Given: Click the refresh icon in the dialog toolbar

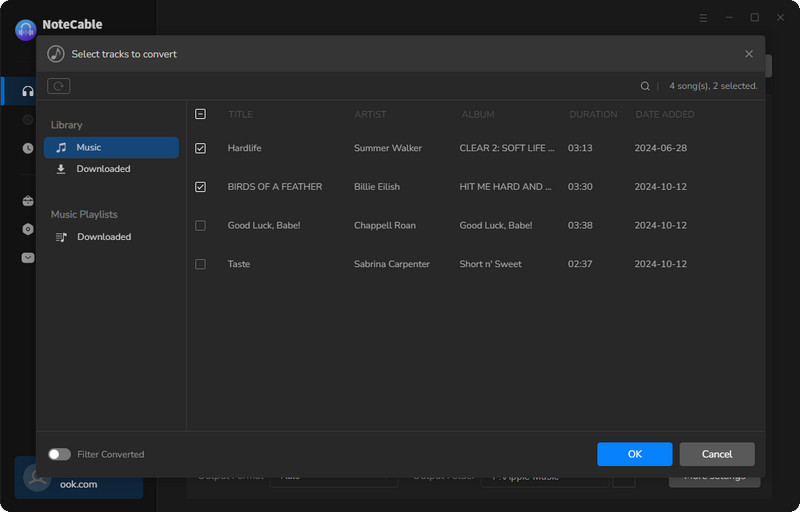Looking at the screenshot, I should pyautogui.click(x=59, y=86).
